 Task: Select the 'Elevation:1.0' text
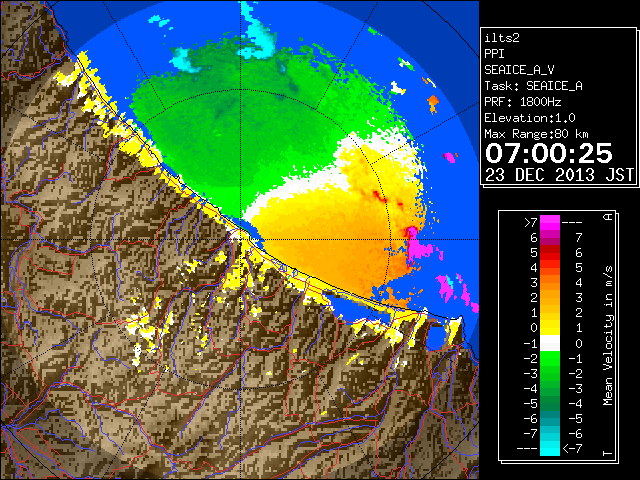[x=530, y=118]
